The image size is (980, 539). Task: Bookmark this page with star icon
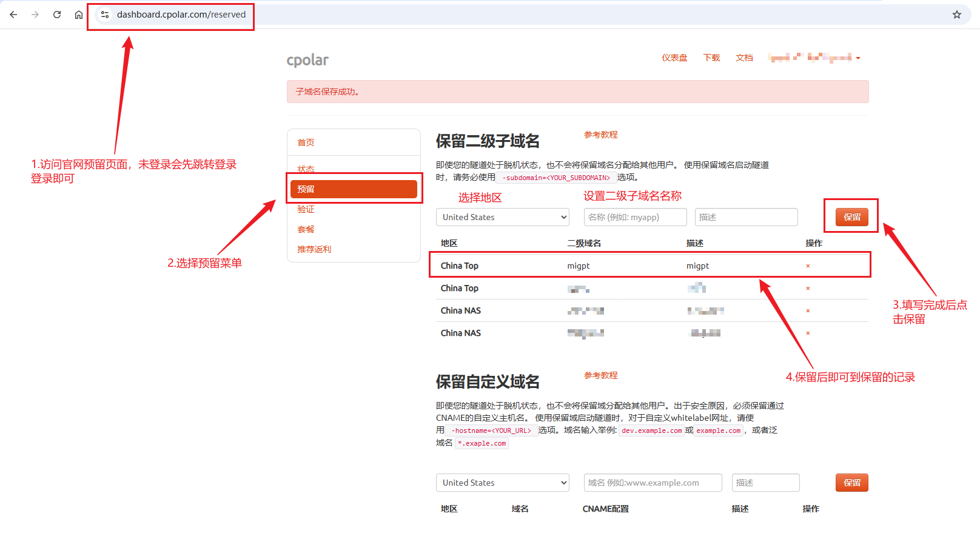point(957,15)
